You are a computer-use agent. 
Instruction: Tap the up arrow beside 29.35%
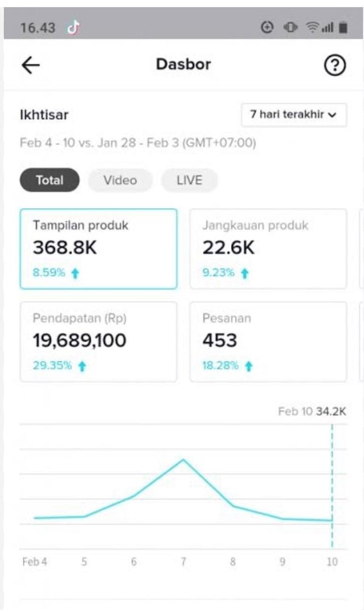[82, 367]
